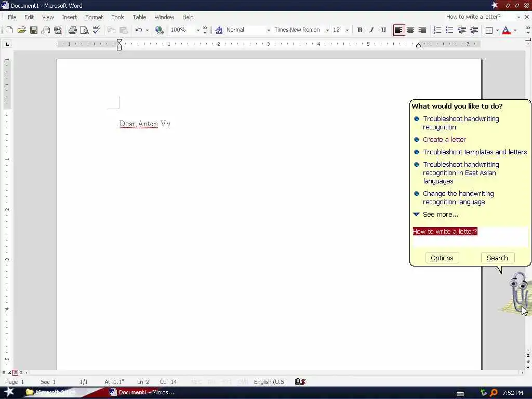Apply the red font color swatch
Image resolution: width=532 pixels, height=399 pixels.
[506, 30]
